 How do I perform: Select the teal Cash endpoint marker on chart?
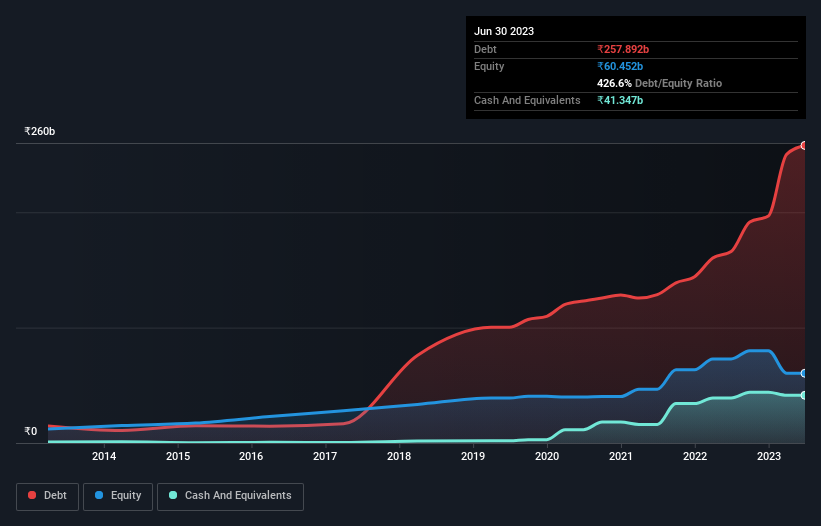[x=804, y=395]
